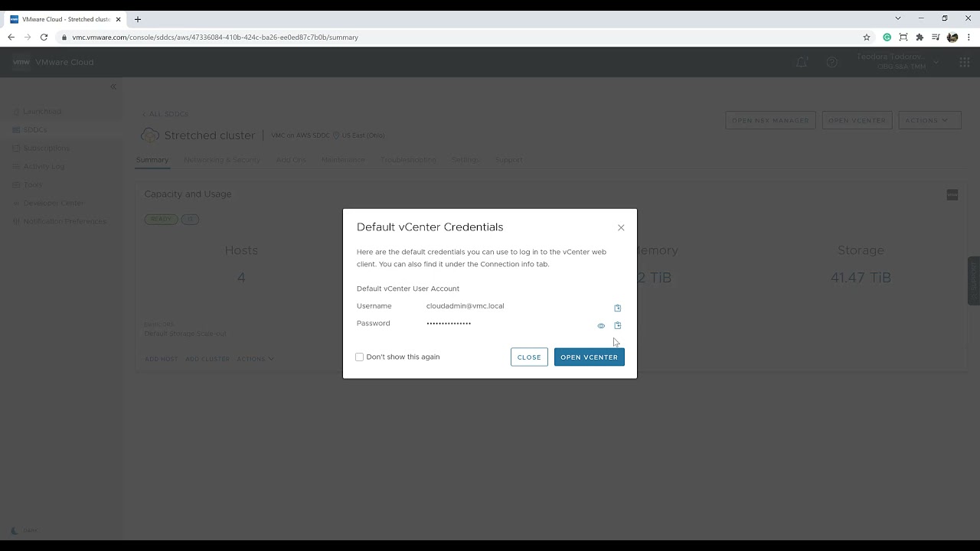This screenshot has width=980, height=551.
Task: Click the CLOSE button in the dialog
Action: (x=529, y=357)
